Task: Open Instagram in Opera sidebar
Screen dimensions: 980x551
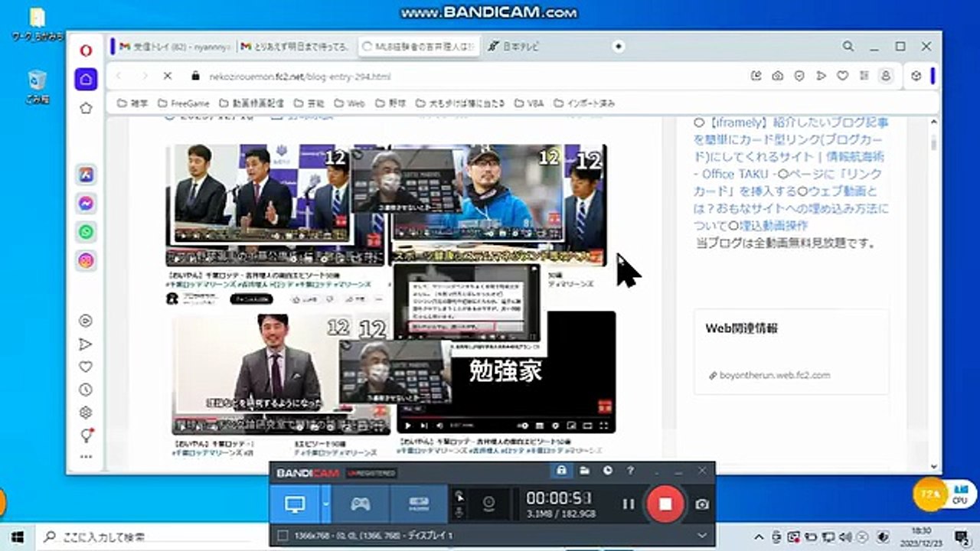Action: pos(86,261)
